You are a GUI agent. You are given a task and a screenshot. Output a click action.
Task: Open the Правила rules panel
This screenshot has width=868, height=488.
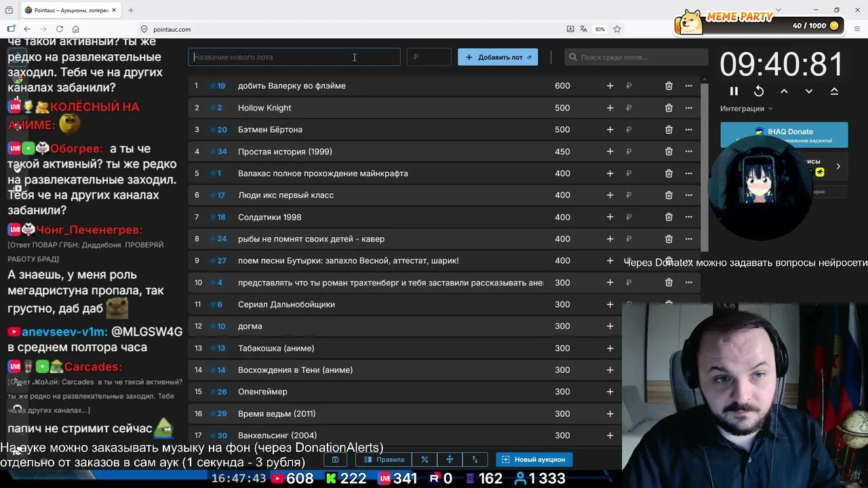(384, 460)
